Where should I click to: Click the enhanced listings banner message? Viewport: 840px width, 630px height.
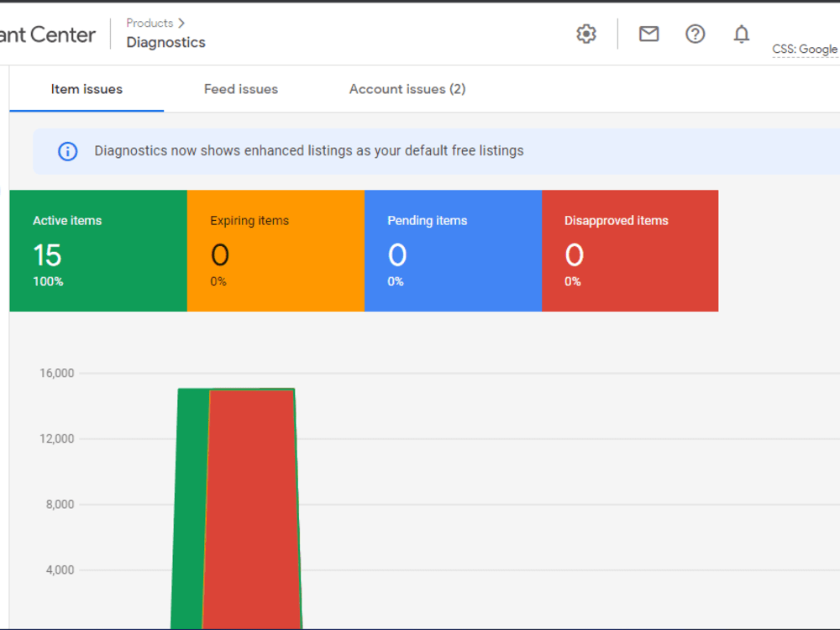[309, 150]
